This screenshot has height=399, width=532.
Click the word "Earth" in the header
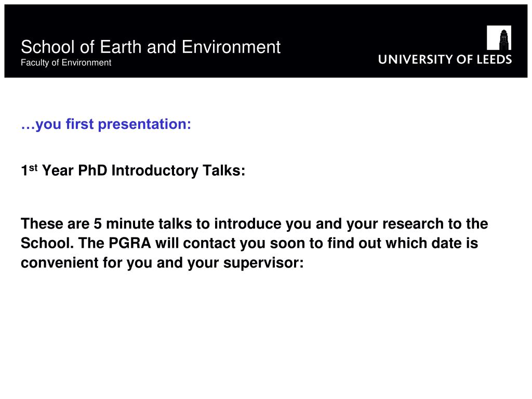(x=121, y=47)
